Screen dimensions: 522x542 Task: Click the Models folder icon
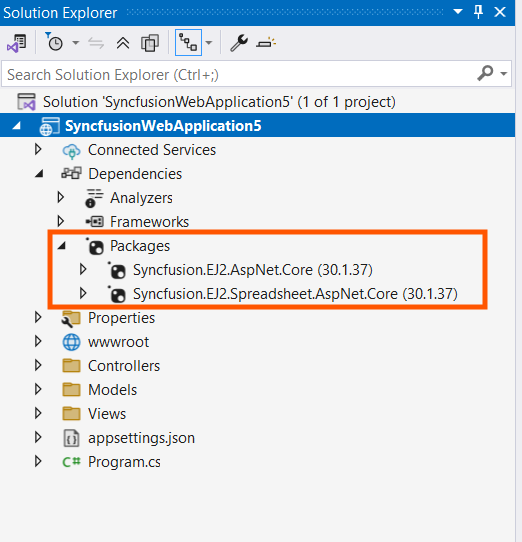pyautogui.click(x=71, y=389)
